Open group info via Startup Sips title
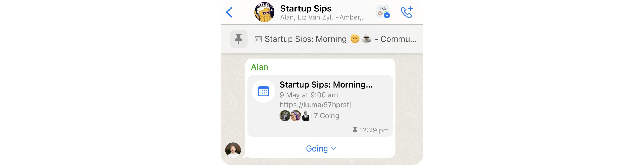Screen dimensions: 644x165 pos(306,8)
